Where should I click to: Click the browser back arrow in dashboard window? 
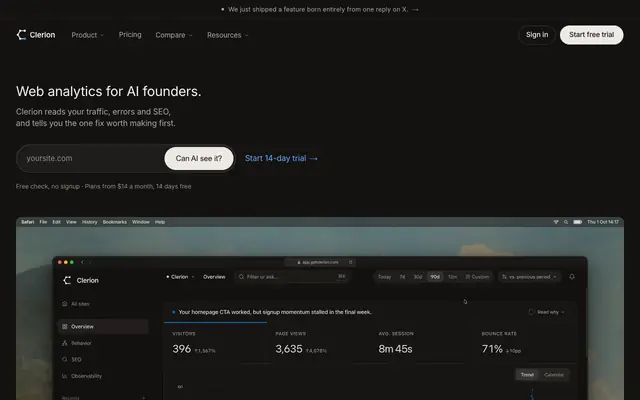[82, 262]
